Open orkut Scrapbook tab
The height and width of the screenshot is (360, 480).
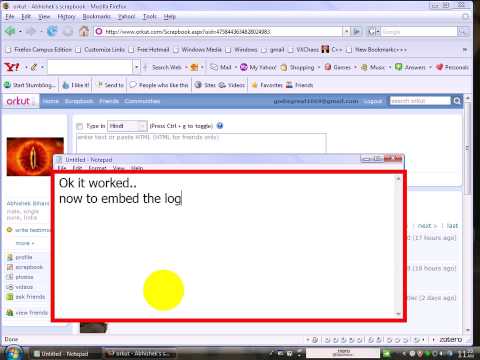79,101
